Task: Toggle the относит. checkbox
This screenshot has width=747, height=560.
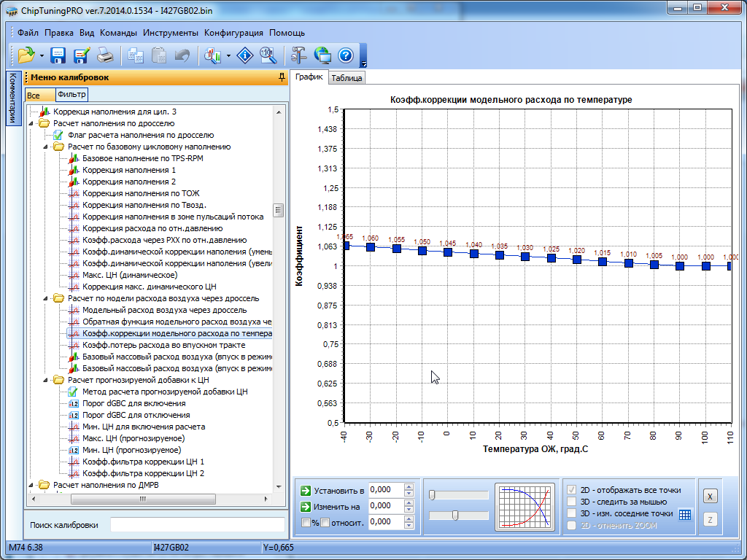Action: tap(325, 522)
